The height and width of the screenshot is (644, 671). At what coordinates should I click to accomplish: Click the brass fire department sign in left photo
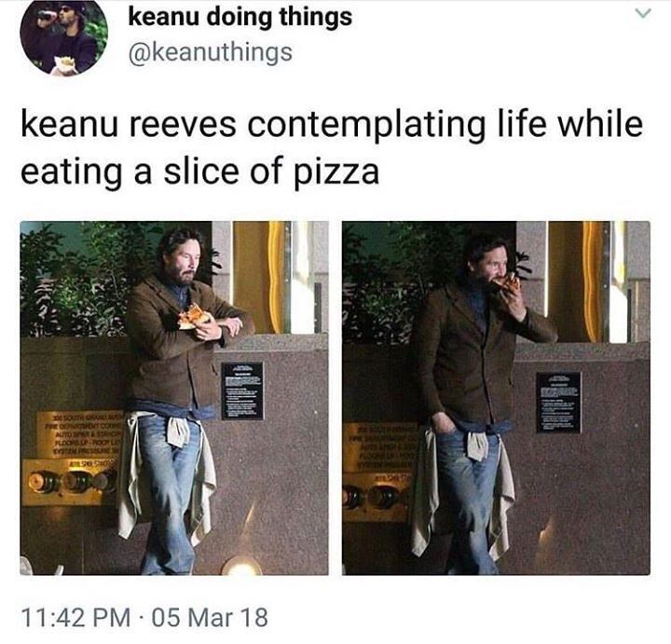pos(79,435)
